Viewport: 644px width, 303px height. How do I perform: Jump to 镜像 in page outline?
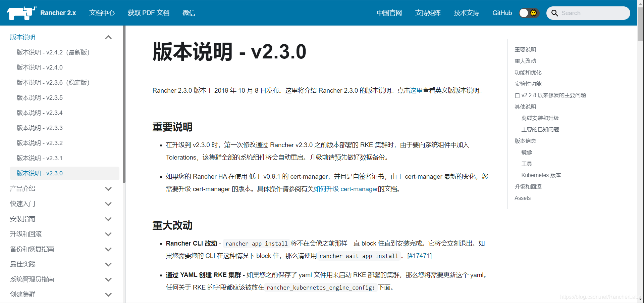(527, 153)
